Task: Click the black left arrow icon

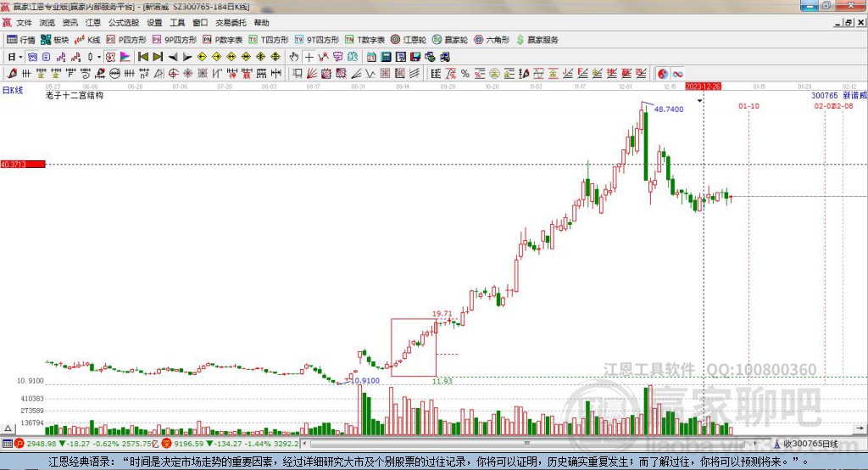Action: [x=173, y=57]
